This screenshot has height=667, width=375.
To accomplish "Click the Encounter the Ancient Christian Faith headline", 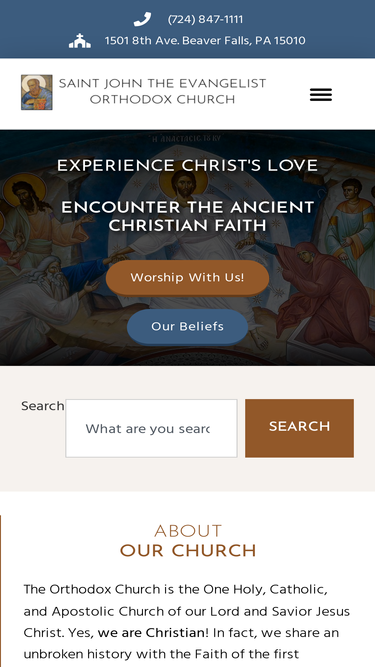I will (188, 216).
